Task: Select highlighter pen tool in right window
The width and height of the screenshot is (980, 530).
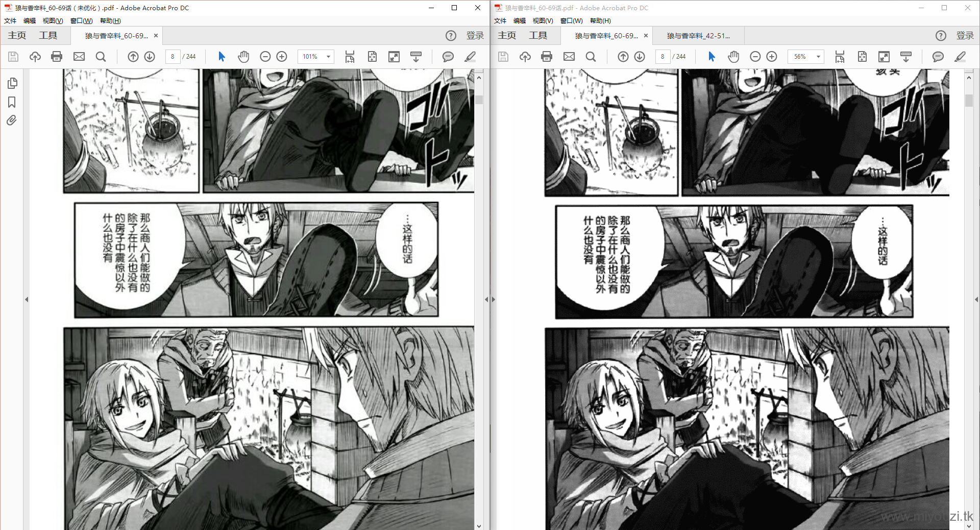Action: tap(960, 57)
